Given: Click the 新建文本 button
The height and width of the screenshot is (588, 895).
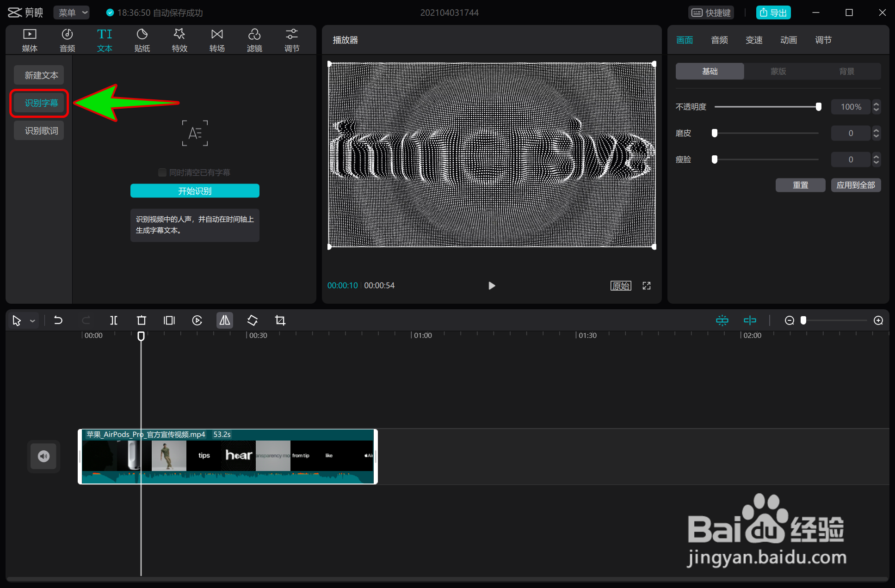Looking at the screenshot, I should tap(39, 75).
